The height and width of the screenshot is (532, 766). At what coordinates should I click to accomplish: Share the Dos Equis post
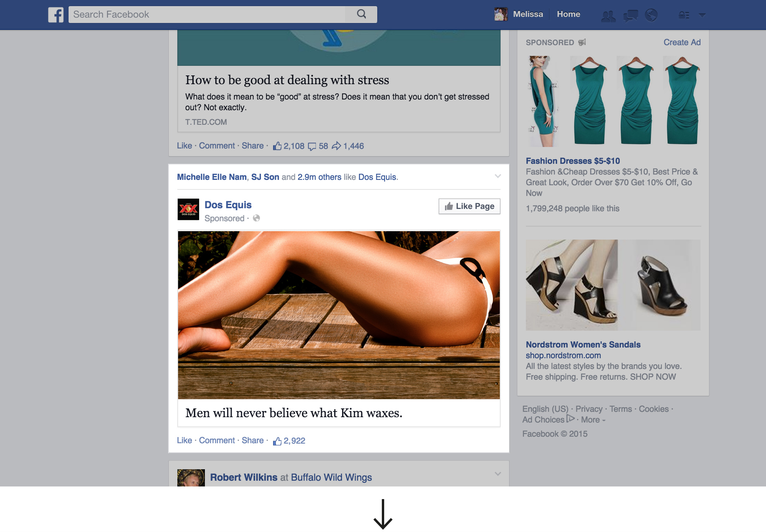[x=252, y=441]
